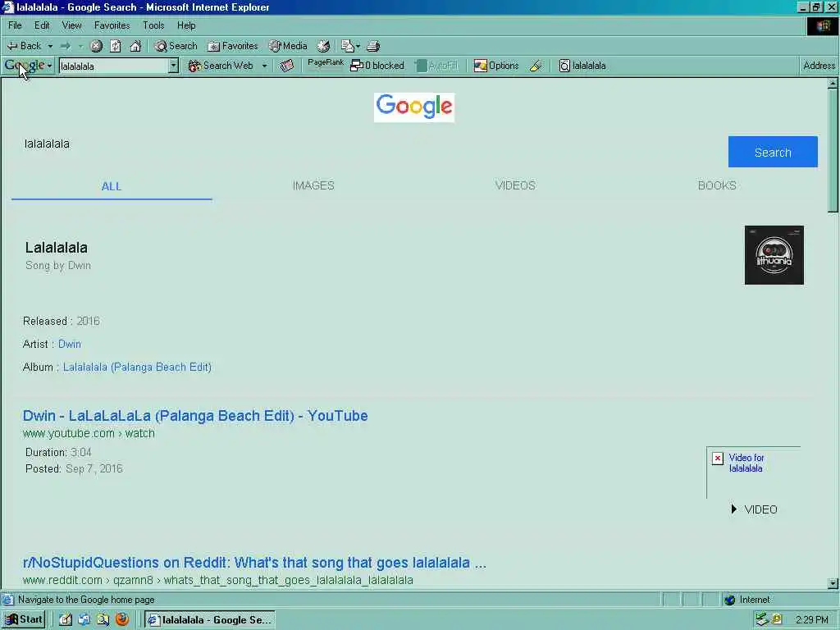Switch to the BOOKS results tab

(717, 186)
